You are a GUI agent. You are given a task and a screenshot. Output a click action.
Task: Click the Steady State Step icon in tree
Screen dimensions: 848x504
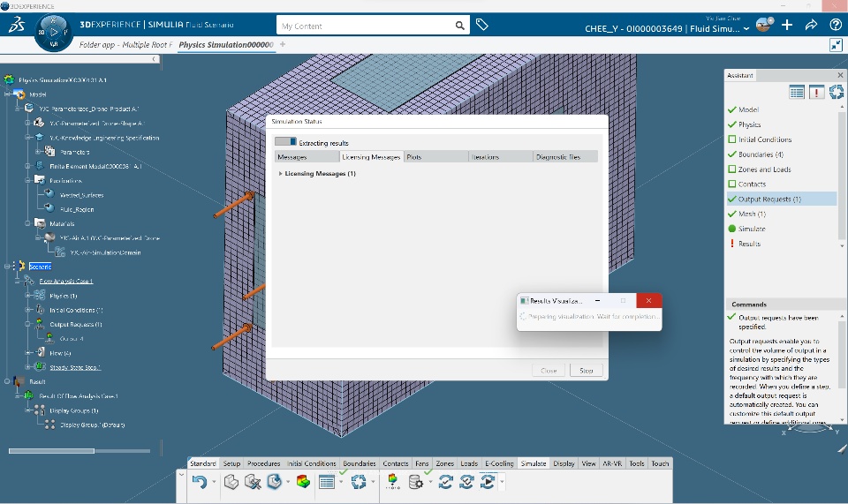tap(40, 367)
